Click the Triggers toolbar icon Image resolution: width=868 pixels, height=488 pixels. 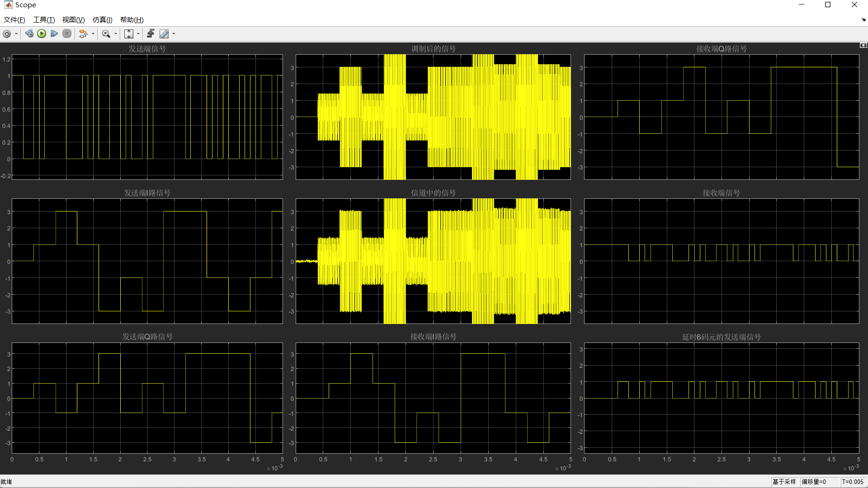tap(151, 34)
